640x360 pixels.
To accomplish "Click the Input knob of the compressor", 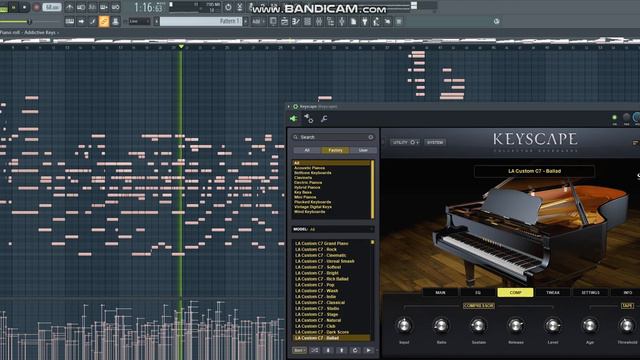I will coord(404,325).
